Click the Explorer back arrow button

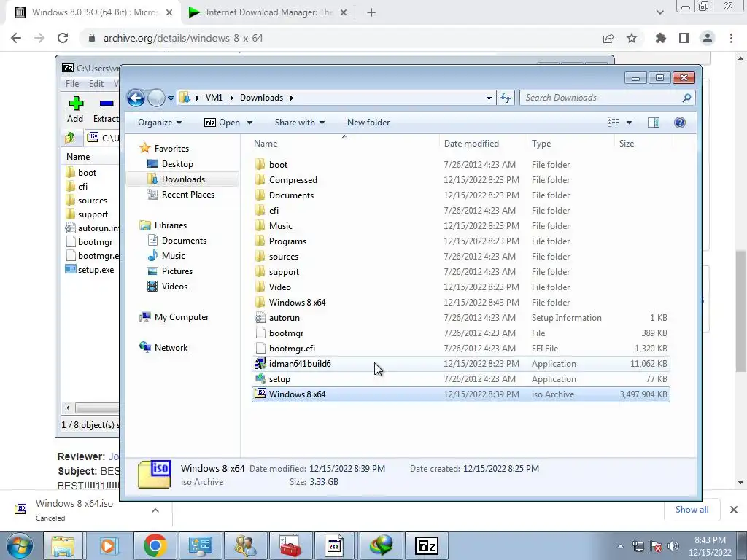(136, 98)
